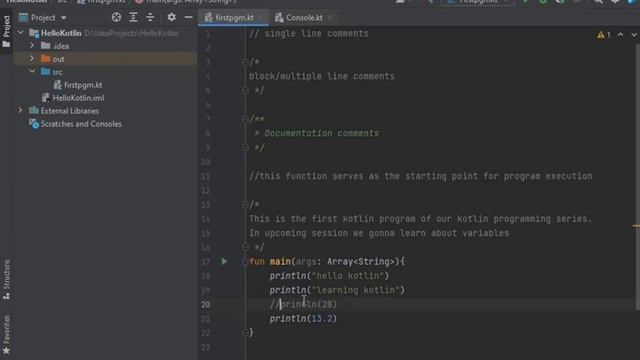Click println("hello kotlin") statement
The image size is (640, 360).
(329, 276)
